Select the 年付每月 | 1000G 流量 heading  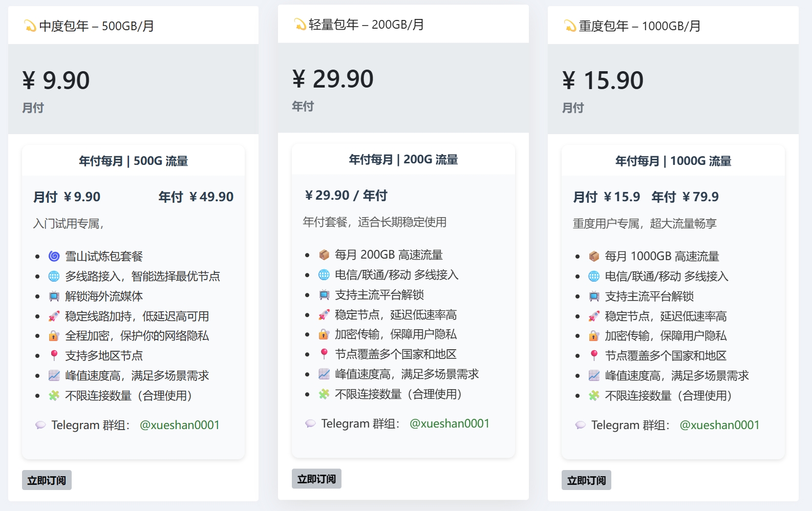[x=673, y=161]
